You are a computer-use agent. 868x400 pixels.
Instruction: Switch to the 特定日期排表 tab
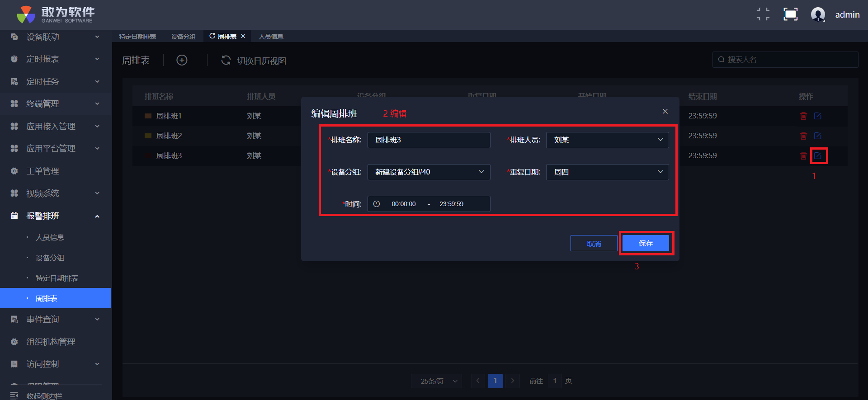(x=137, y=37)
